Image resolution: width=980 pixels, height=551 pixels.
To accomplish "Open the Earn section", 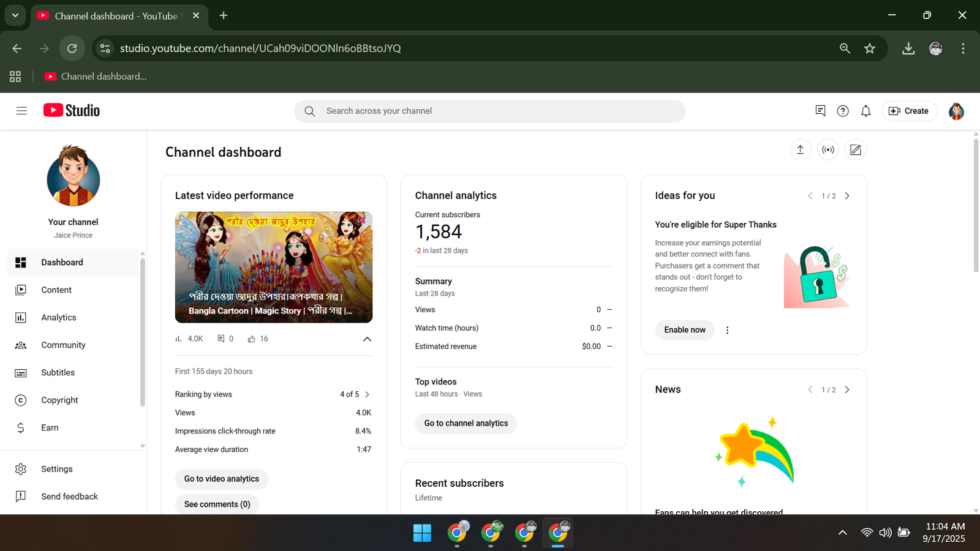I will pos(50,427).
